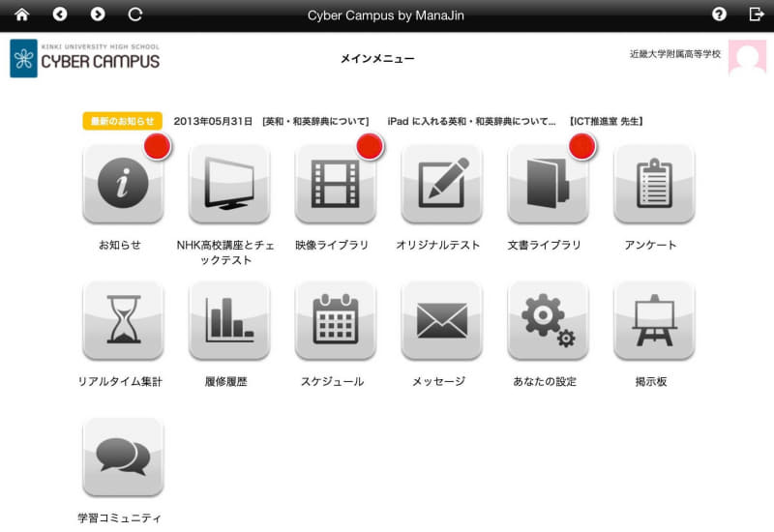This screenshot has height=532, width=774.
Task: Click the Cyber Campus logo
Action: 85,58
